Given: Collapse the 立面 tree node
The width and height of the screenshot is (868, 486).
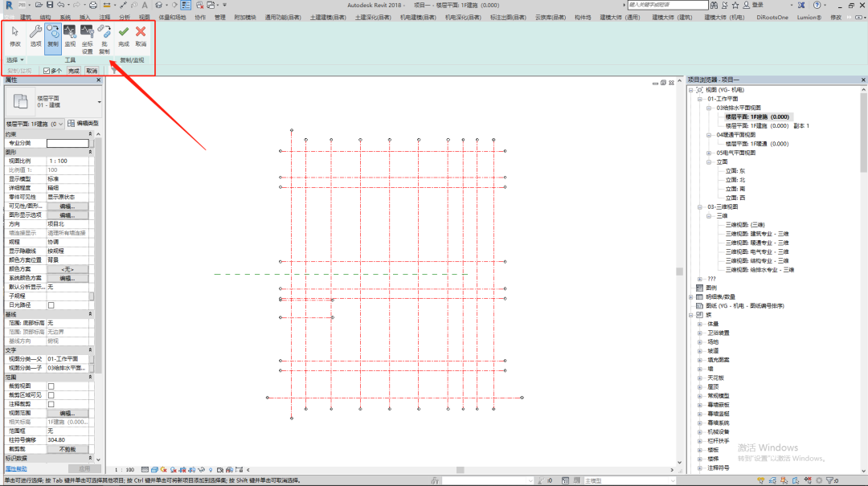Looking at the screenshot, I should pyautogui.click(x=709, y=162).
